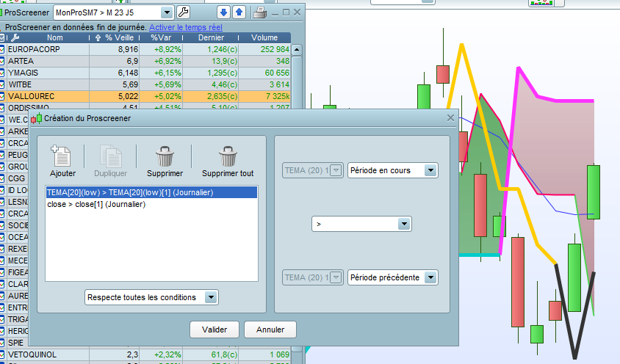Open Période en cours dropdown

430,170
